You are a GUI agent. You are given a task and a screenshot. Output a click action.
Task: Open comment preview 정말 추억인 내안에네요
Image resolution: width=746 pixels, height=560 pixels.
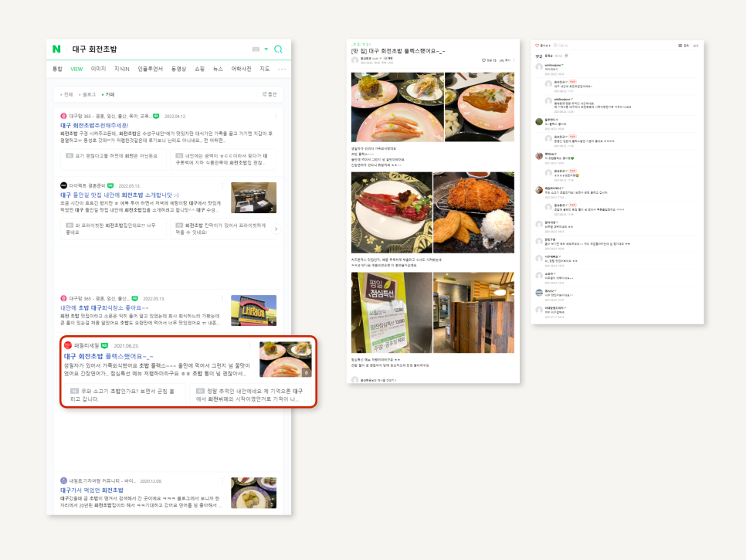250,395
